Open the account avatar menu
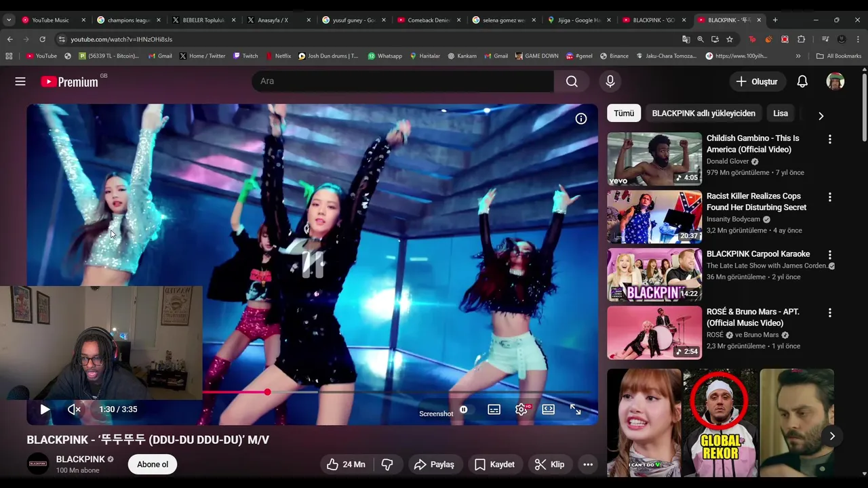 (835, 81)
